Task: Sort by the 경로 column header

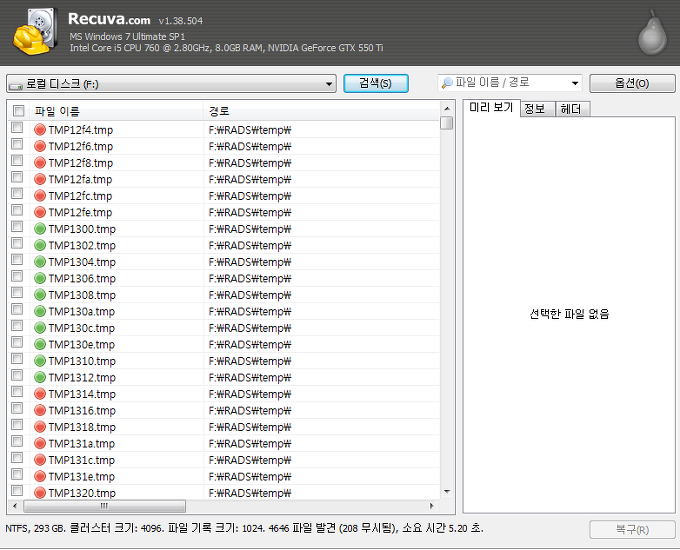Action: coord(321,111)
